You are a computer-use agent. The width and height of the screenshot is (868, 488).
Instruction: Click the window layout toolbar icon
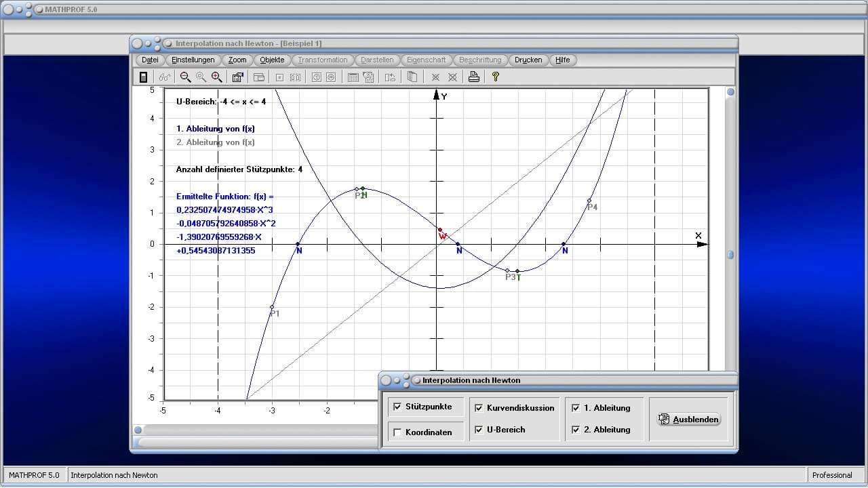click(258, 77)
